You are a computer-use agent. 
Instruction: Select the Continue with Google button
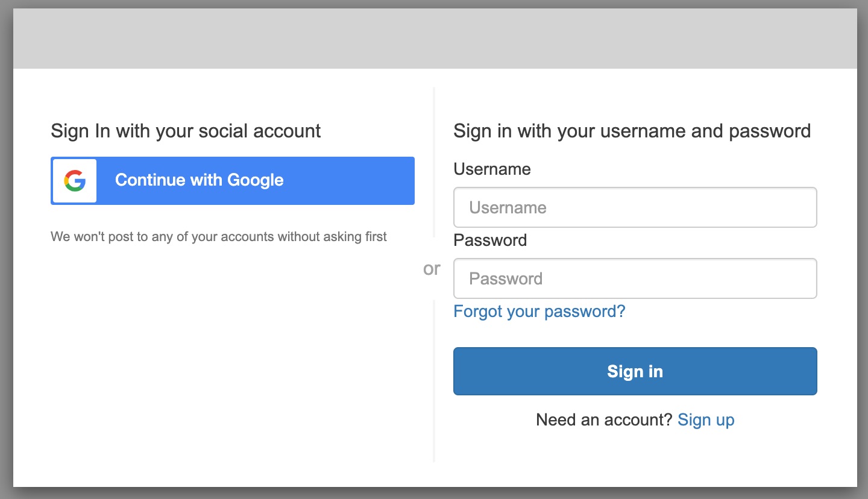tap(233, 180)
